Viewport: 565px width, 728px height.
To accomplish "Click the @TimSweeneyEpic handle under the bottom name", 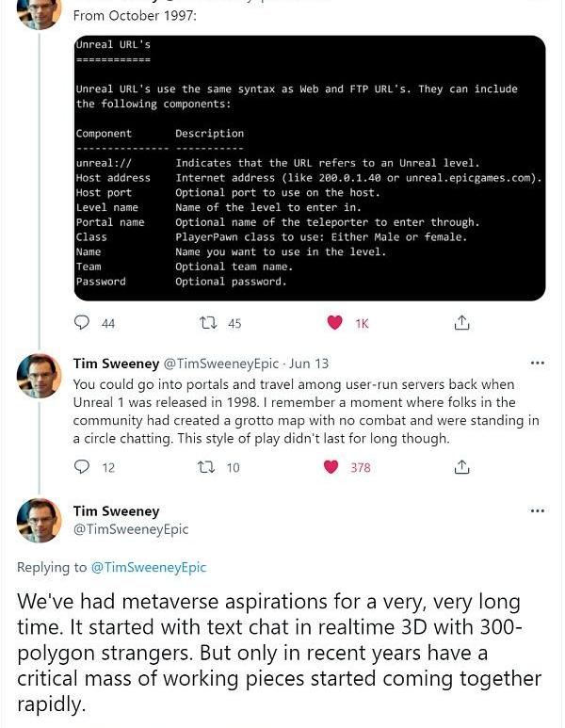I will 131,529.
